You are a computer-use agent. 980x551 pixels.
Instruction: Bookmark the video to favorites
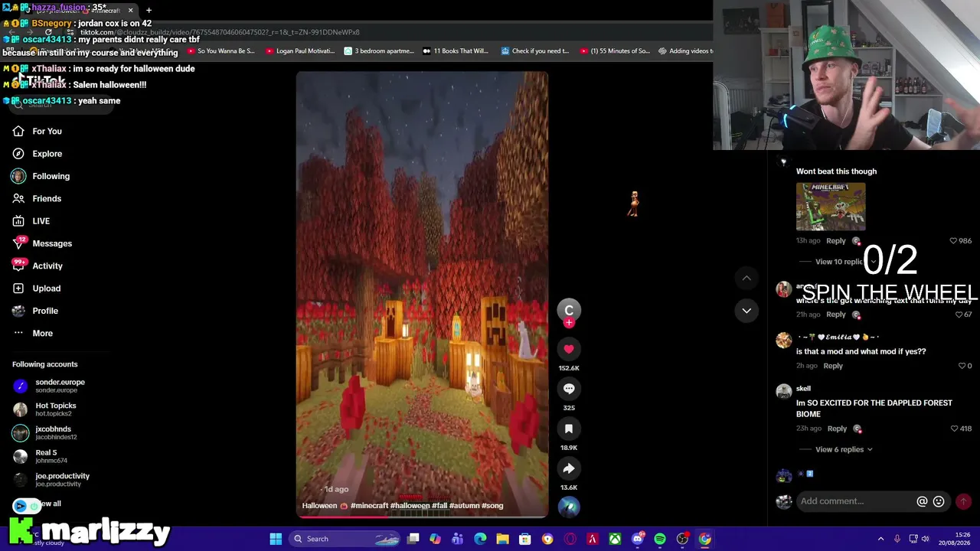(569, 429)
